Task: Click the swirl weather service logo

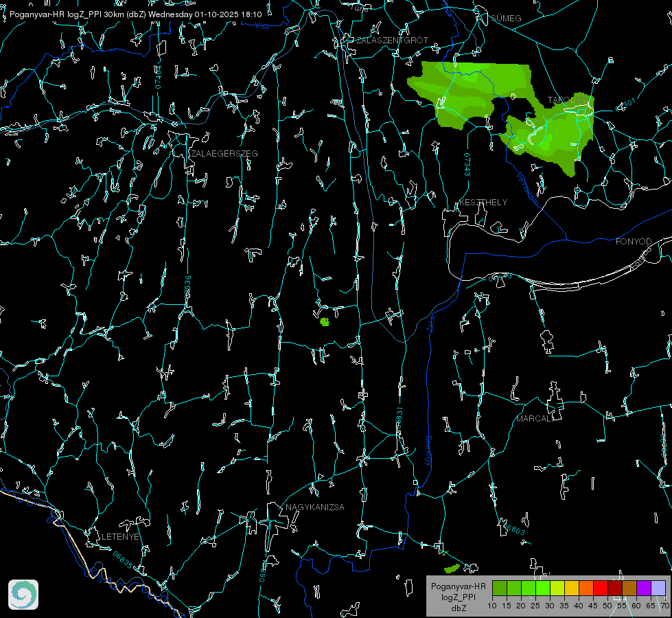Action: 23,595
